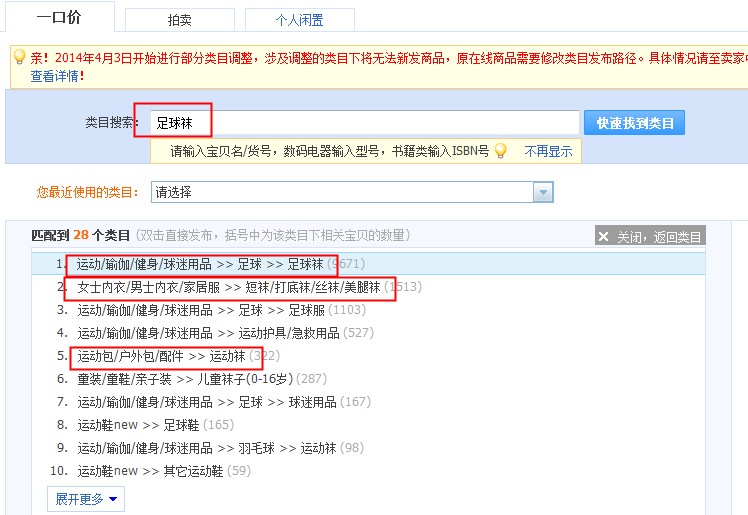Click the 快速找到类目 button
The image size is (748, 515).
(634, 123)
